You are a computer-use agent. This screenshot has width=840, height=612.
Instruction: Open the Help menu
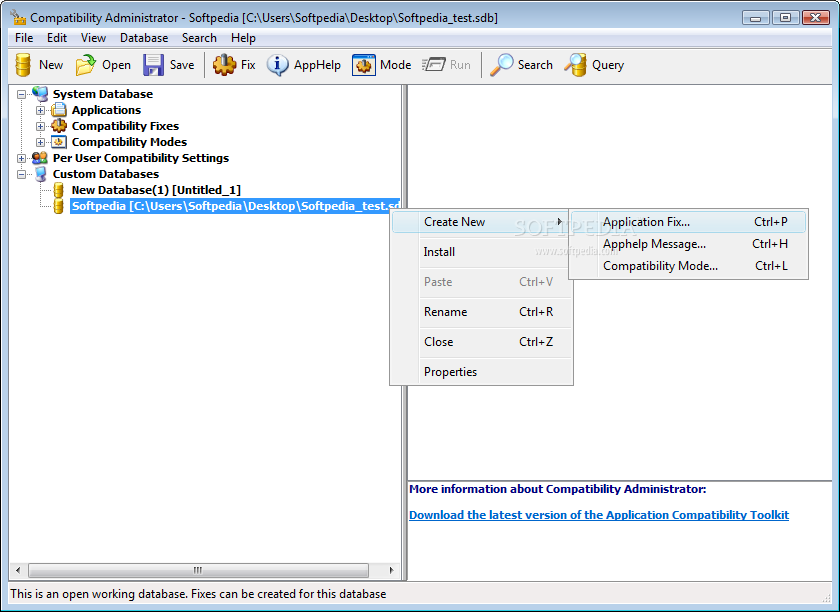(x=243, y=38)
